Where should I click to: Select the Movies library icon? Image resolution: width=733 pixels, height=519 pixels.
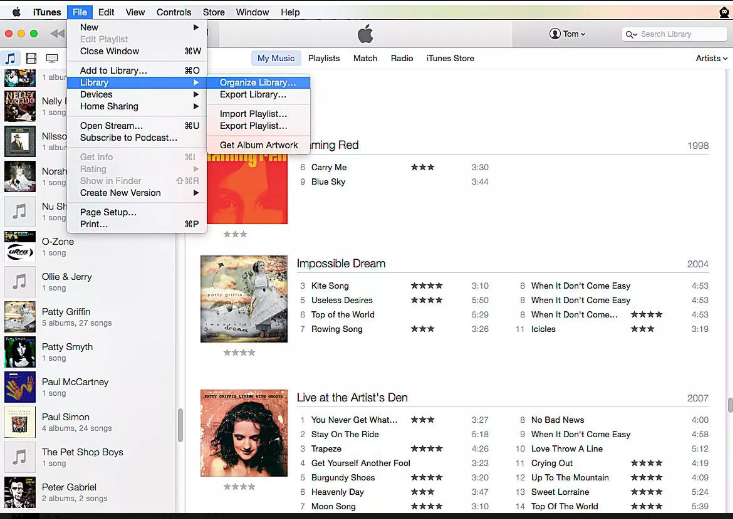[x=31, y=58]
